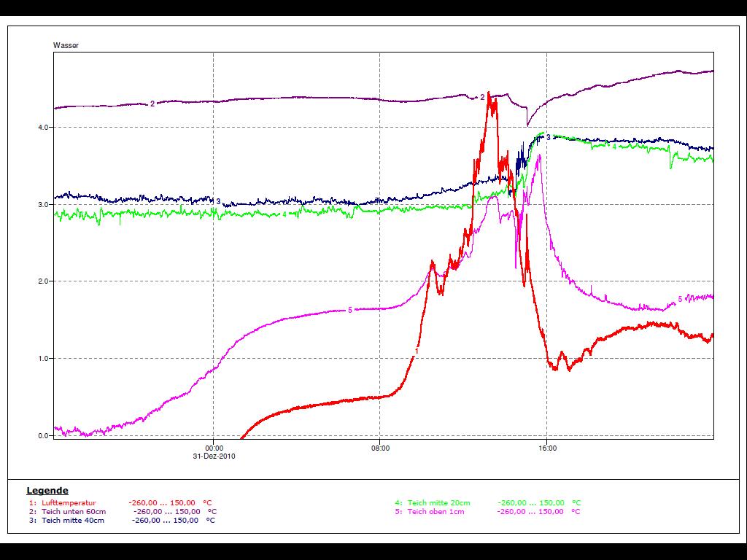
Task: Select the Teich mitte 40cm legend entry
Action: tap(72, 520)
